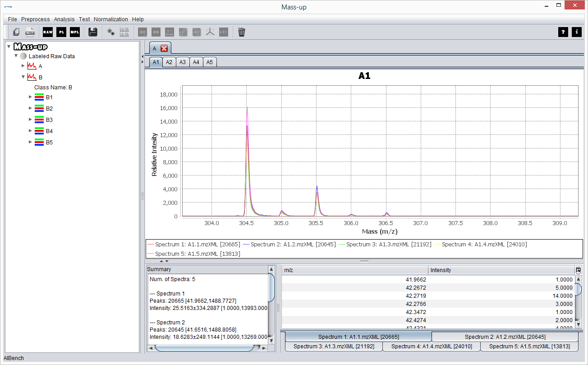
Task: Open the help question mark icon
Action: pos(563,32)
